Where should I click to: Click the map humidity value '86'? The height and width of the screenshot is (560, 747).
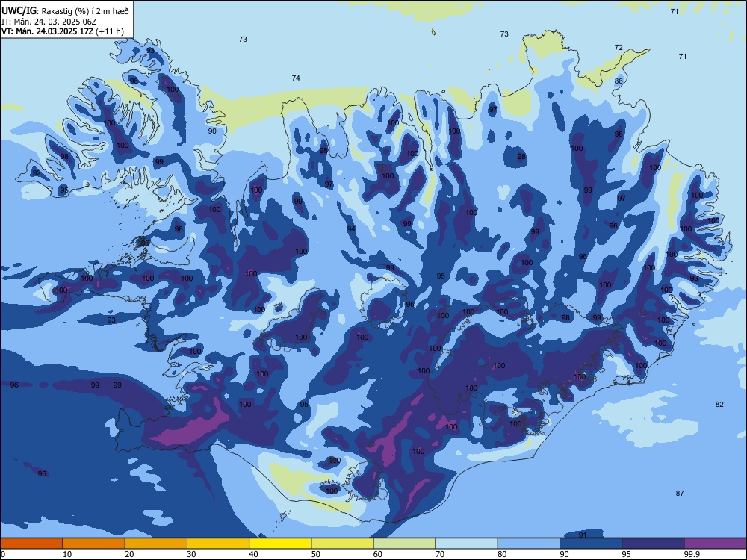click(x=619, y=81)
